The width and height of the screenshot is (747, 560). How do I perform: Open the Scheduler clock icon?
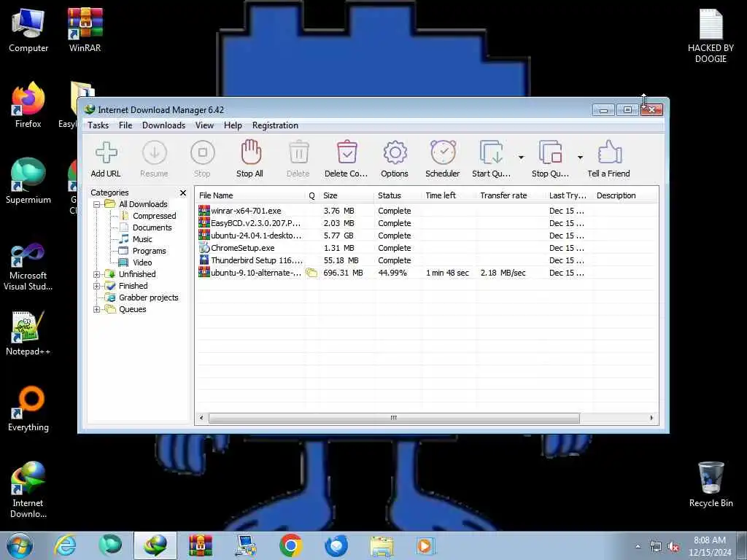click(443, 152)
